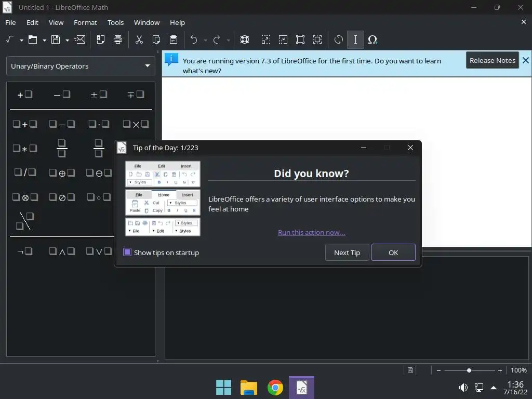Insert the logical AND operator
The image size is (532, 399).
pyautogui.click(x=62, y=251)
